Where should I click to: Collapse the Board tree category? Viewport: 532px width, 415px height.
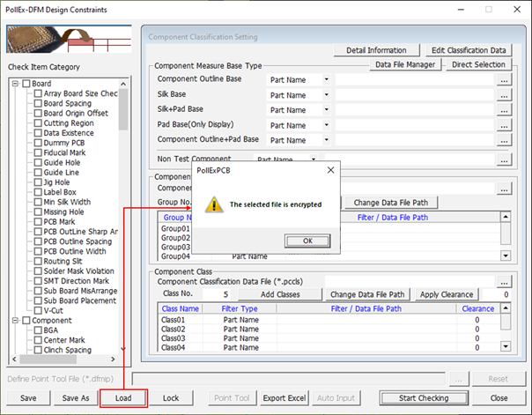click(16, 85)
